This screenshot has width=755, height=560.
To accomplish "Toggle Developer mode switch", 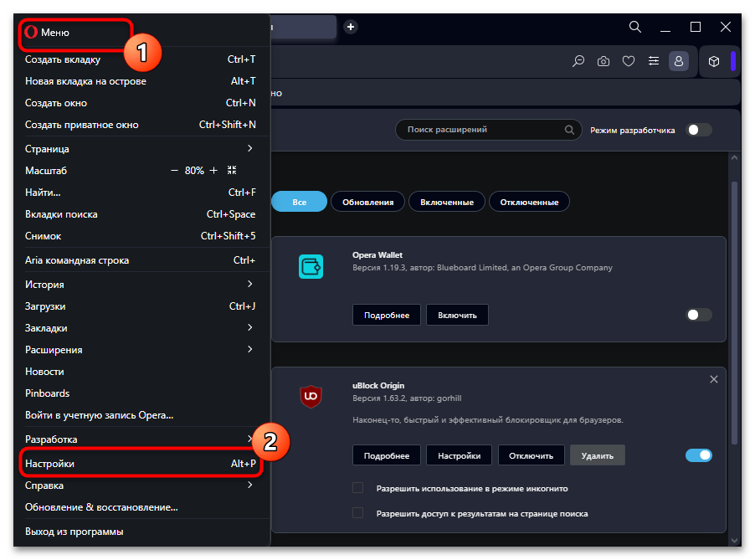I will (699, 130).
